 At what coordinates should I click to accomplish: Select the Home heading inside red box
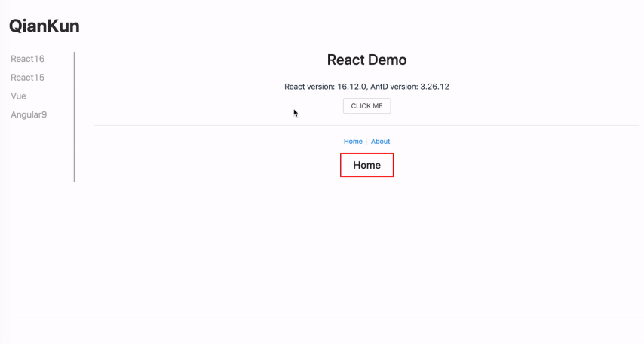click(x=366, y=166)
